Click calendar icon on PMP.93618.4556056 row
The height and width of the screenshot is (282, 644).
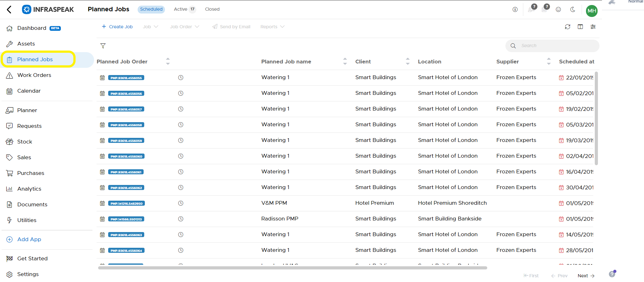click(x=102, y=93)
